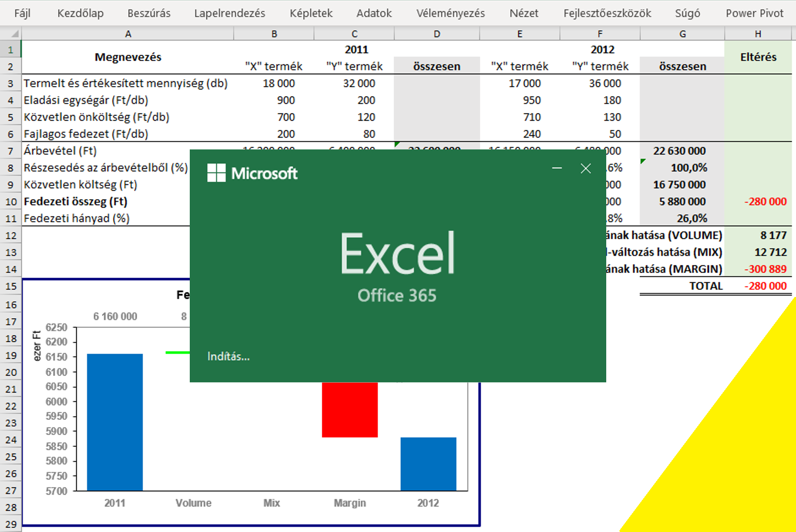Switch to the Power Pivot tab
This screenshot has width=796, height=532.
pyautogui.click(x=755, y=13)
